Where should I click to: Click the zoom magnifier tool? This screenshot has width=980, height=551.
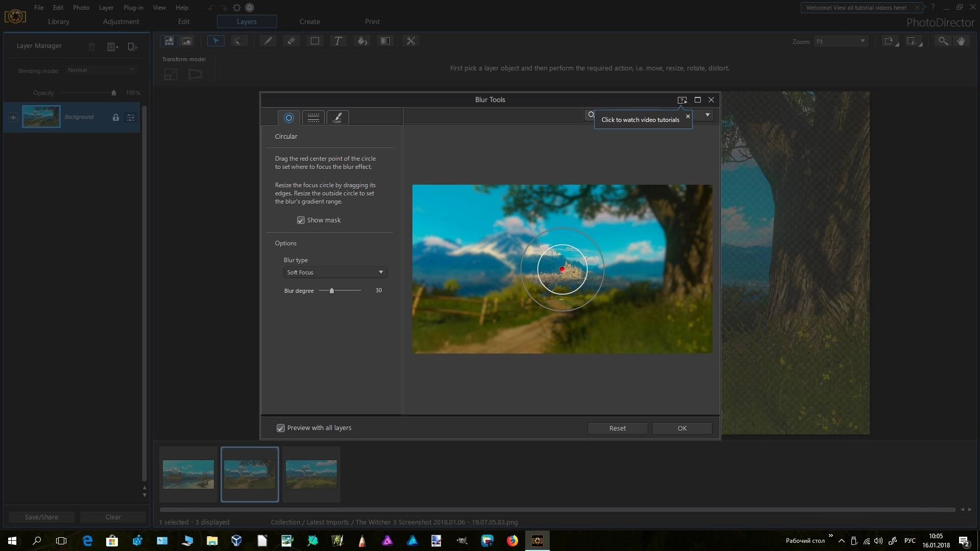coord(943,41)
